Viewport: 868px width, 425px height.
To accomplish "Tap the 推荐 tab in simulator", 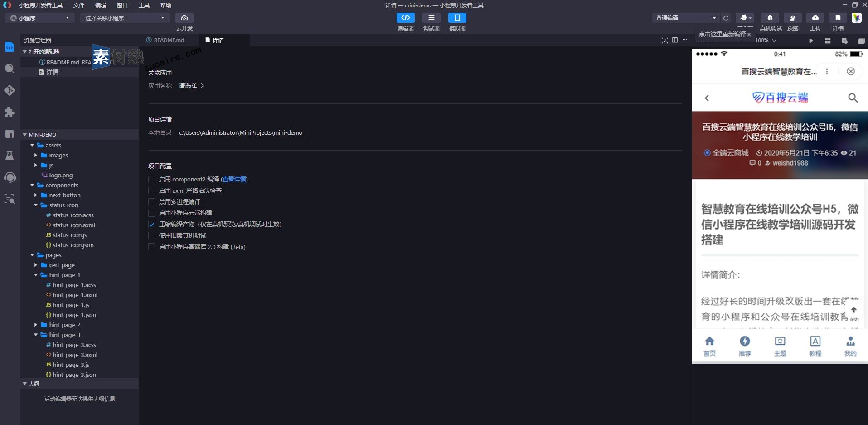I will tap(745, 347).
